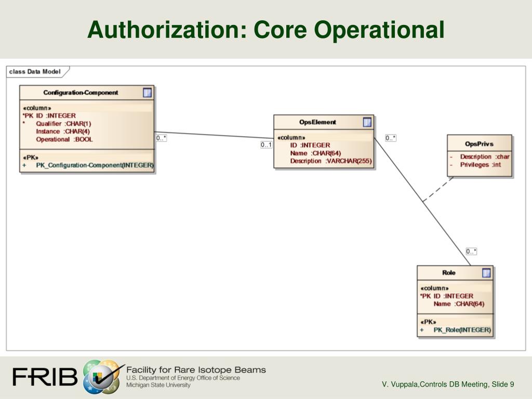Click the FRIB wordmark text

click(x=46, y=377)
